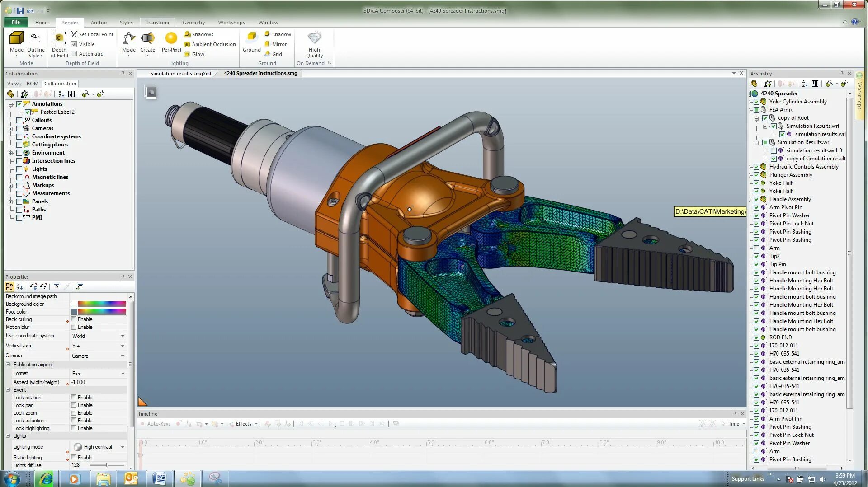Select the Per-Pixel lighting icon
Viewport: 868px width, 487px height.
click(171, 39)
